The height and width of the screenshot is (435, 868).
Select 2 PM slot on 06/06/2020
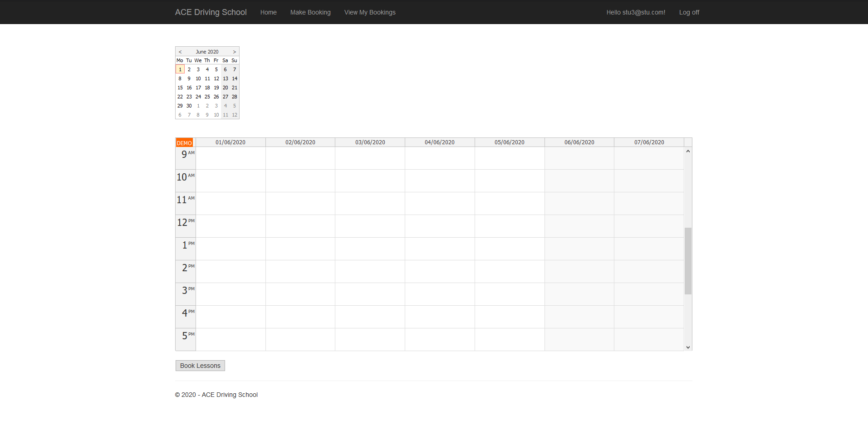tap(579, 272)
